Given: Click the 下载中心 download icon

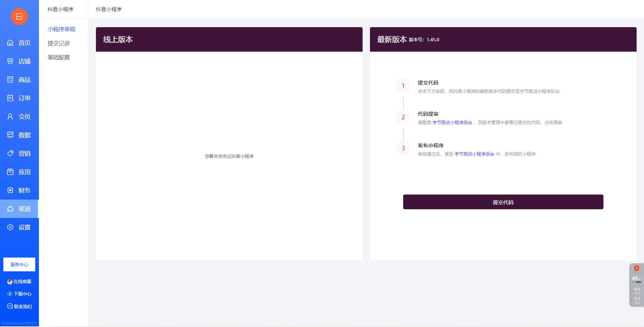Looking at the screenshot, I should pos(10,293).
